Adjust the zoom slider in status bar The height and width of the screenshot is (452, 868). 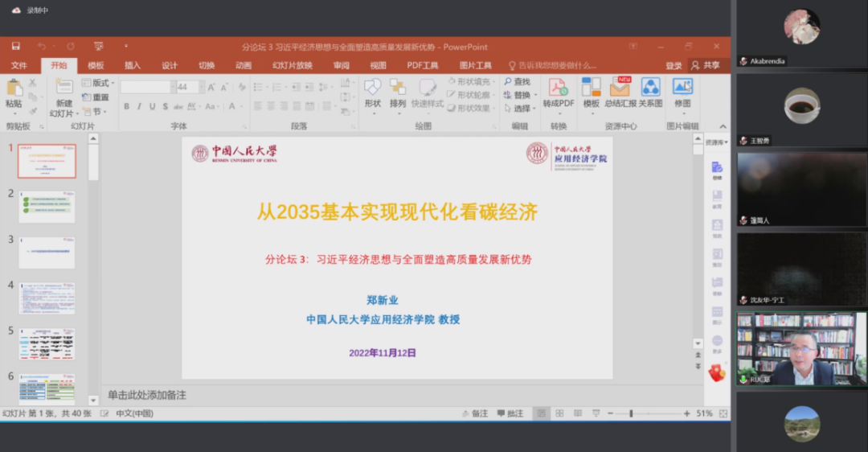631,413
